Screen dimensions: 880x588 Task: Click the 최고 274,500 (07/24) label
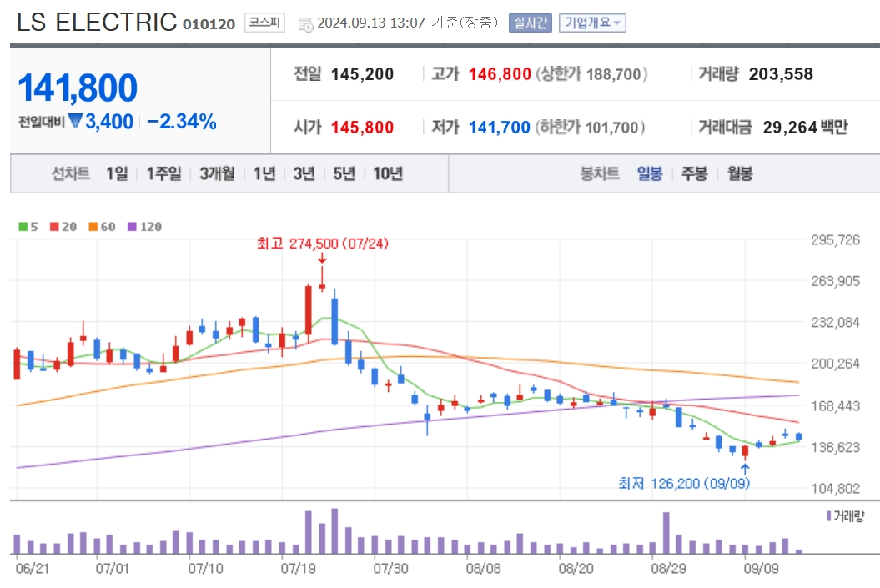click(322, 244)
